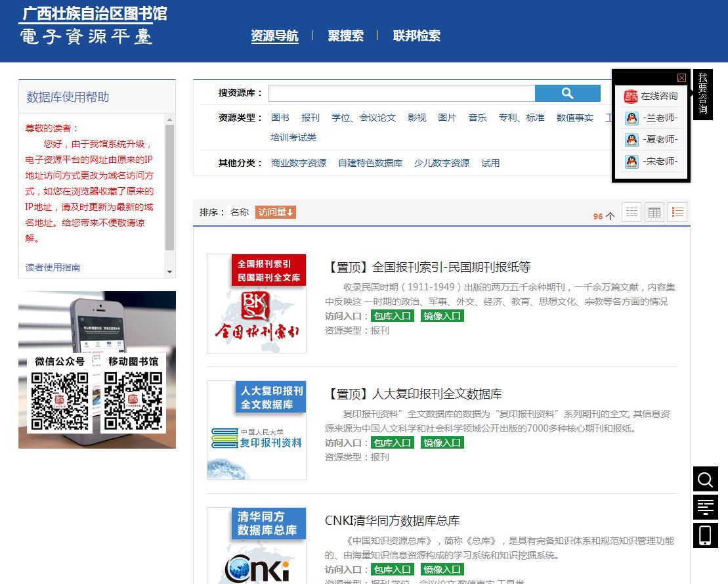Open 在线咨询 red logo icon
This screenshot has height=584, width=728.
[630, 97]
